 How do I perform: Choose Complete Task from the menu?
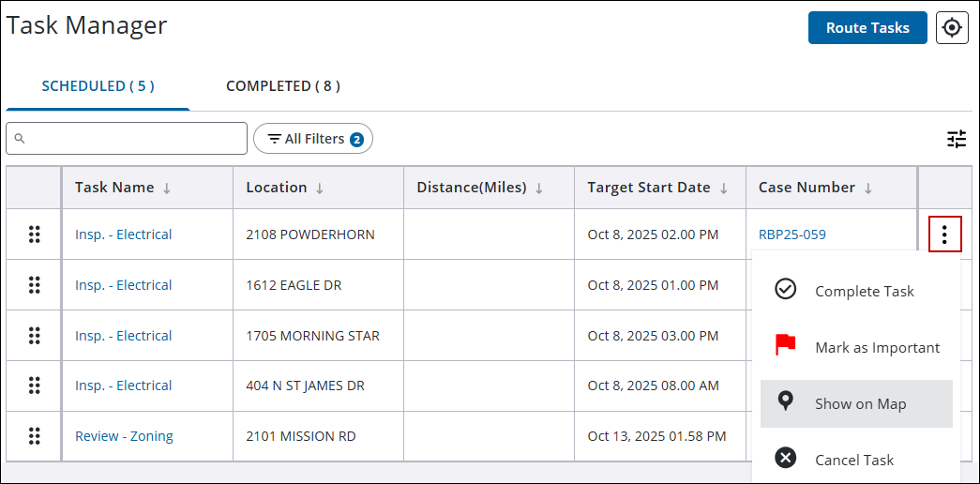[856, 292]
